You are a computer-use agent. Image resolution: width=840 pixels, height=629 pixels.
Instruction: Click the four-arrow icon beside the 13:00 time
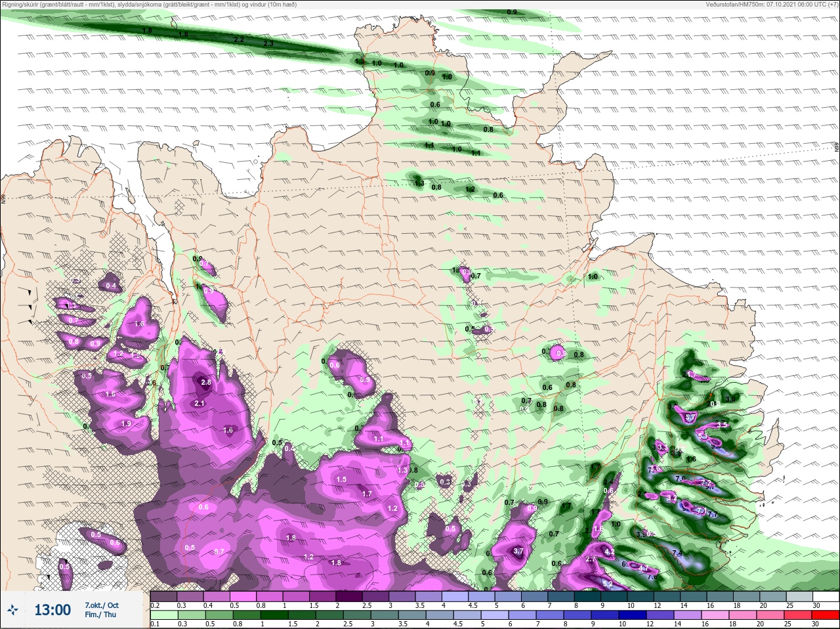point(14,611)
